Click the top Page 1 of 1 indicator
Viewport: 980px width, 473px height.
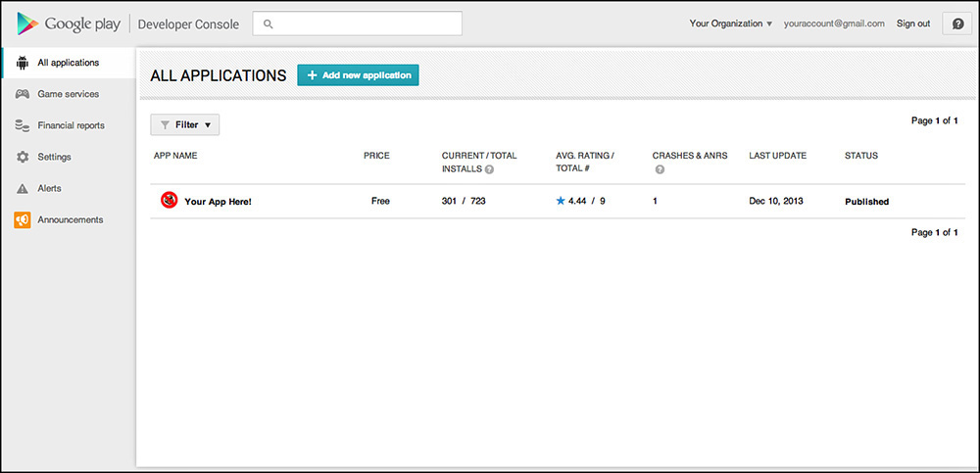[935, 120]
